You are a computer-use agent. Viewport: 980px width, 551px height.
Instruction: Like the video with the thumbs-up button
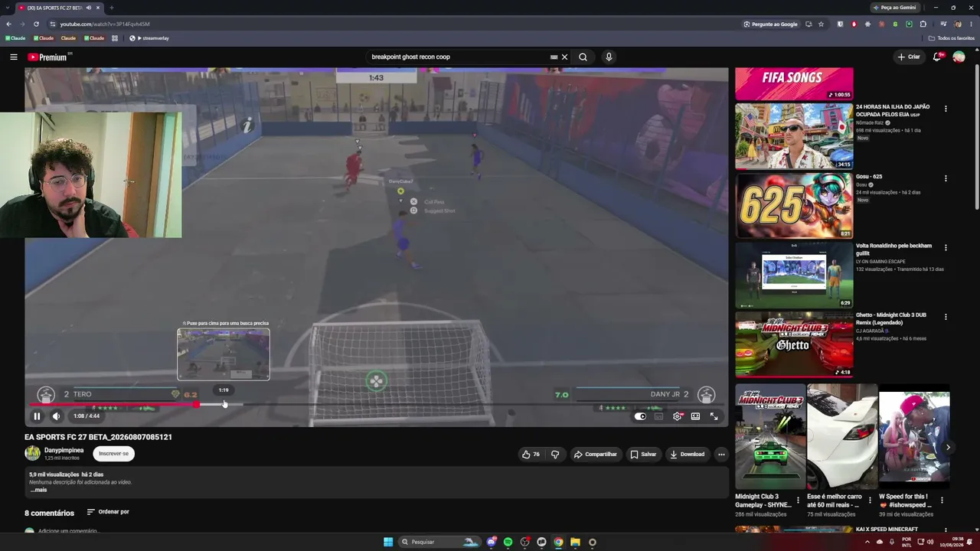(531, 454)
